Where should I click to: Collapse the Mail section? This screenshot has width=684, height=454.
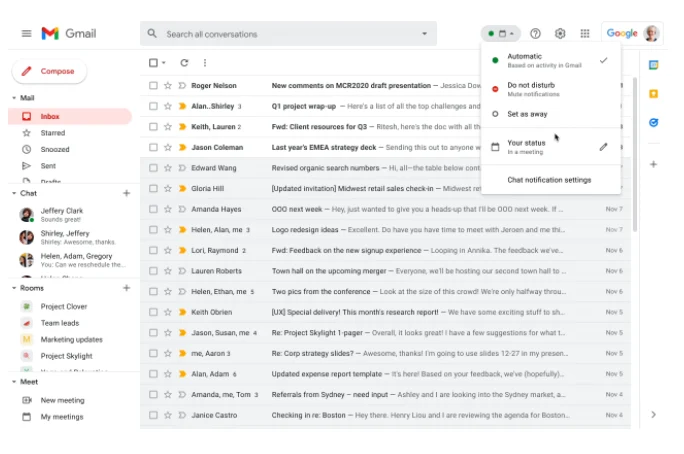click(14, 98)
